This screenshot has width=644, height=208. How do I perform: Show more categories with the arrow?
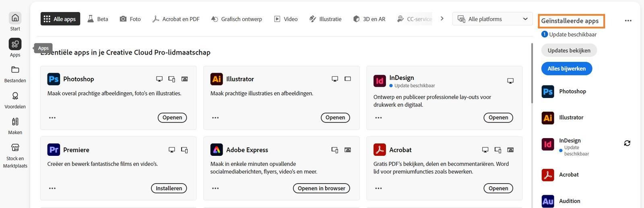click(x=442, y=18)
